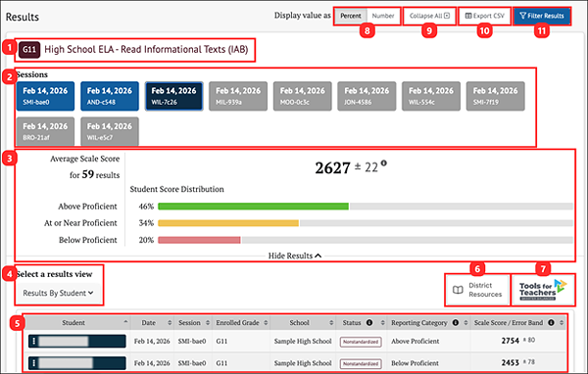
Task: Click the score value 2453
Action: (x=510, y=363)
